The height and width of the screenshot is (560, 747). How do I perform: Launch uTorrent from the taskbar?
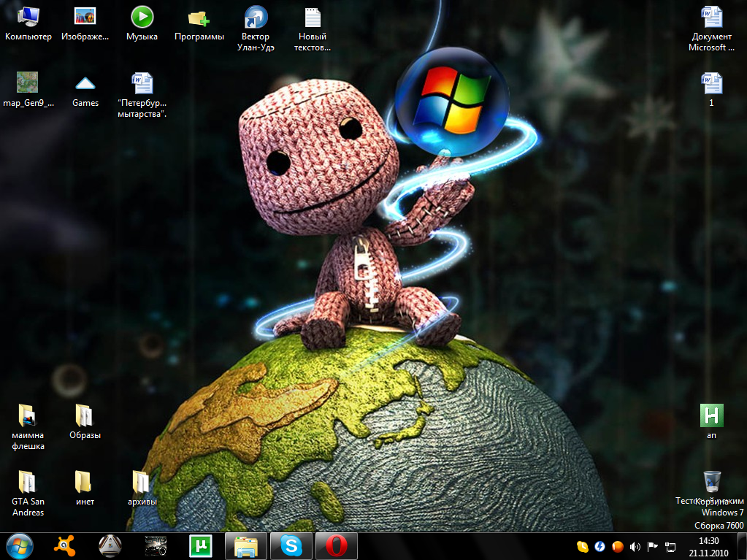(x=200, y=545)
